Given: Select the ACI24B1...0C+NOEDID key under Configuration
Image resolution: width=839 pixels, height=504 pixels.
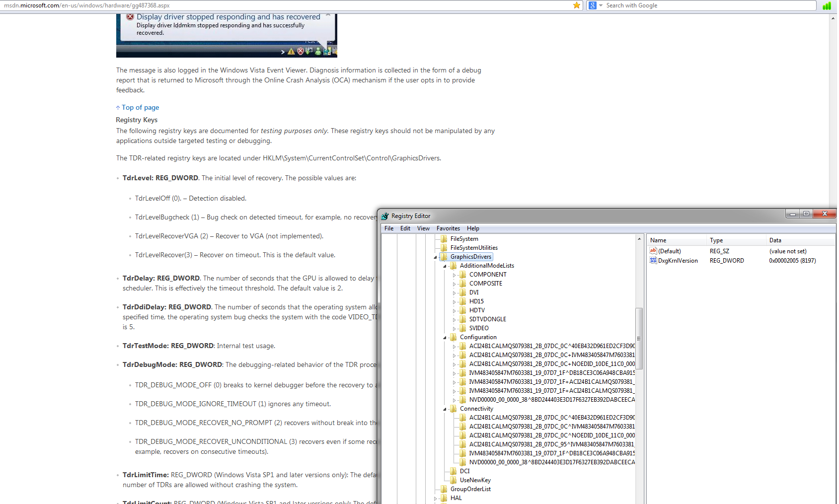Looking at the screenshot, I should coord(552,364).
